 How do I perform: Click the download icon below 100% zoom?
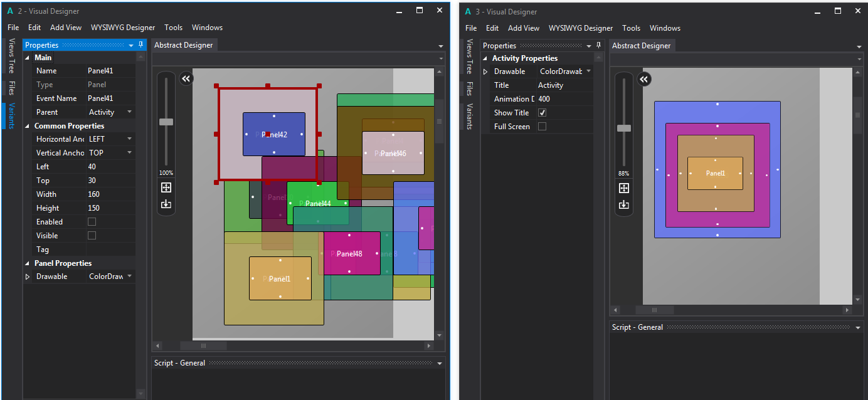coord(166,204)
